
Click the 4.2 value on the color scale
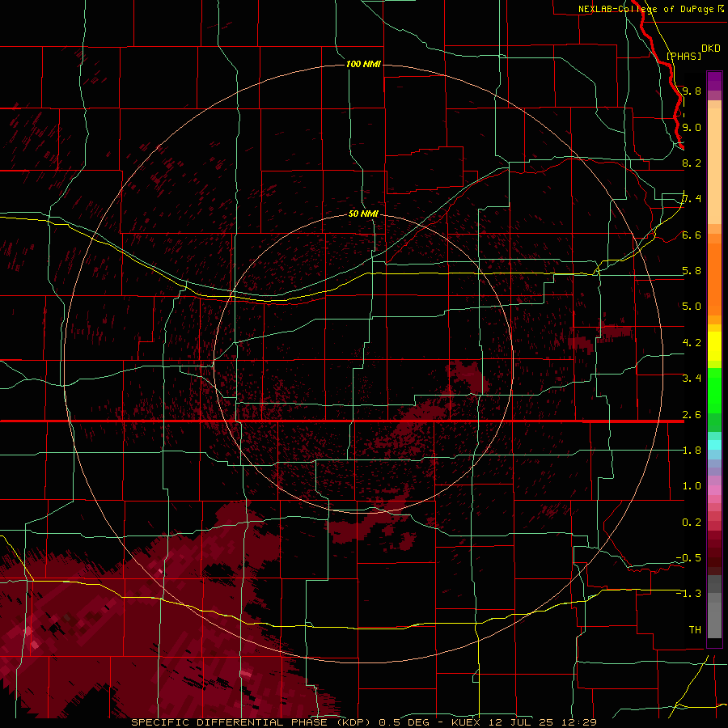[692, 343]
